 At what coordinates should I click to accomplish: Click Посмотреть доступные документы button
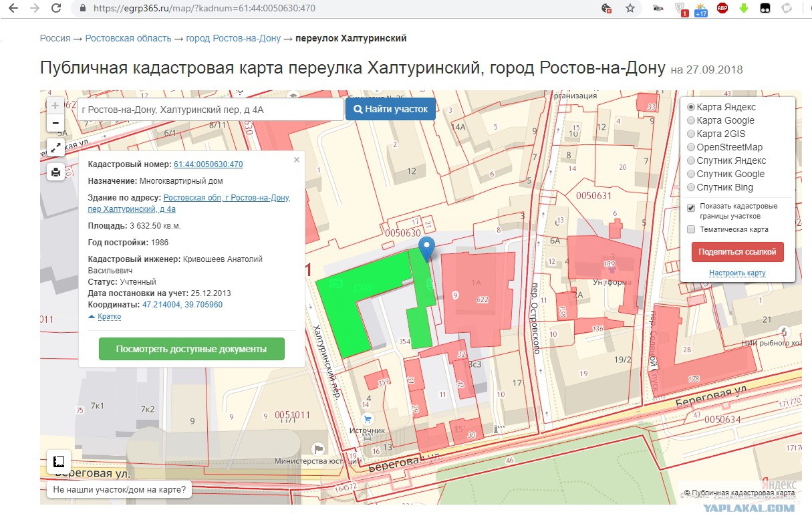[x=191, y=349]
